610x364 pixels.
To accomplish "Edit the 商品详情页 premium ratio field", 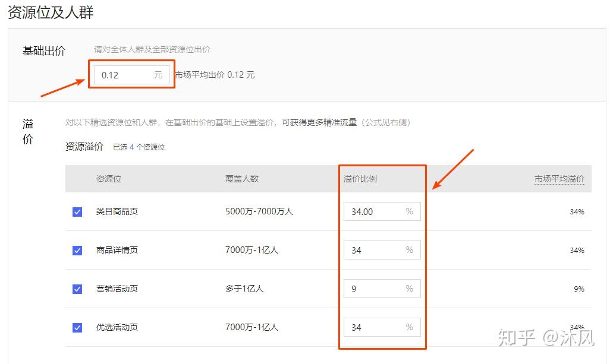I will point(382,250).
